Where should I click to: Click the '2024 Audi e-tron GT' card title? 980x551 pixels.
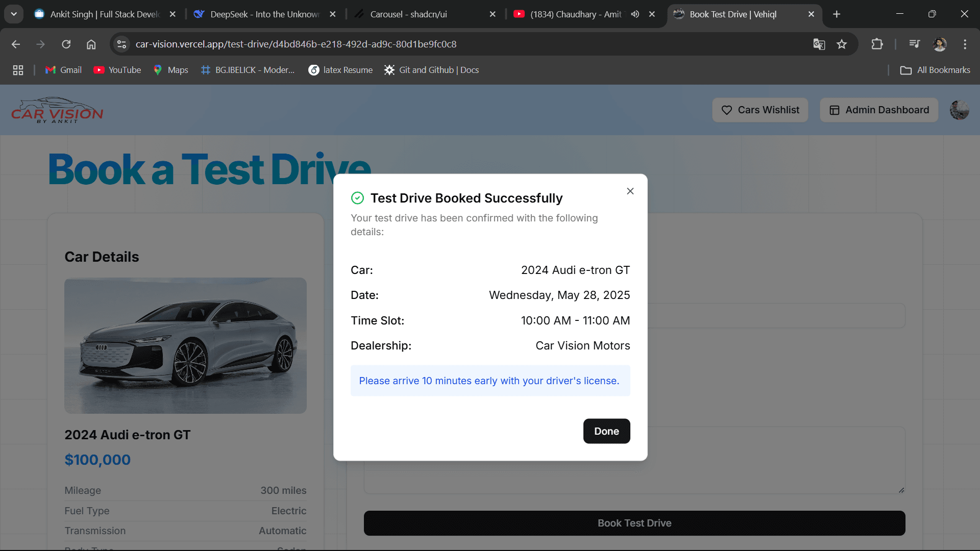coord(127,435)
